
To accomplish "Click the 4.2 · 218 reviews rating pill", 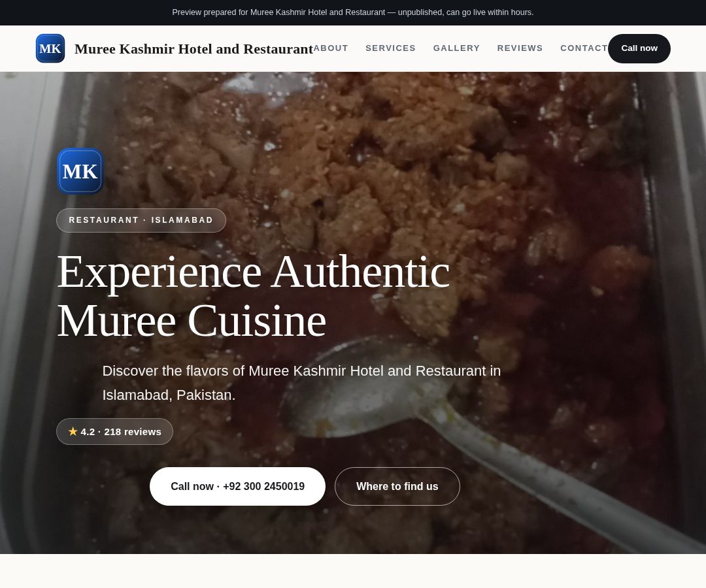I will [115, 431].
